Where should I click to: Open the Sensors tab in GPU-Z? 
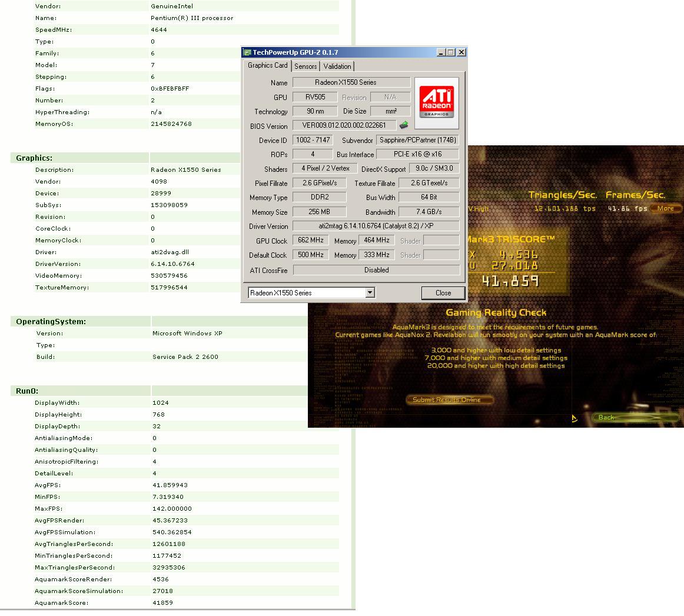point(306,66)
